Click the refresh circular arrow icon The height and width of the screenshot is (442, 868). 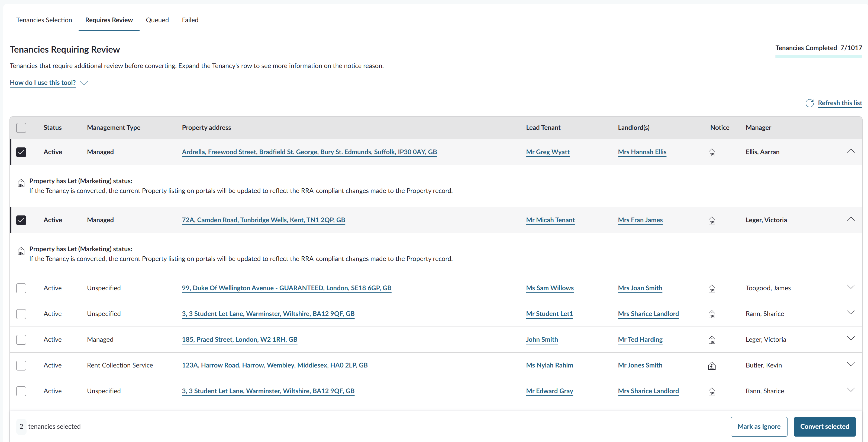pos(809,103)
